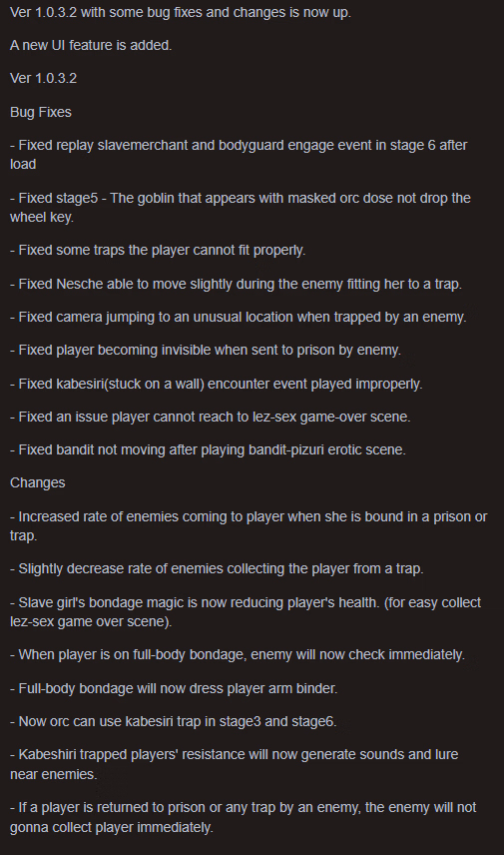Image resolution: width=504 pixels, height=855 pixels.
Task: Select the 'Fixed Nesche able to move slightly' line
Action: 236,284
